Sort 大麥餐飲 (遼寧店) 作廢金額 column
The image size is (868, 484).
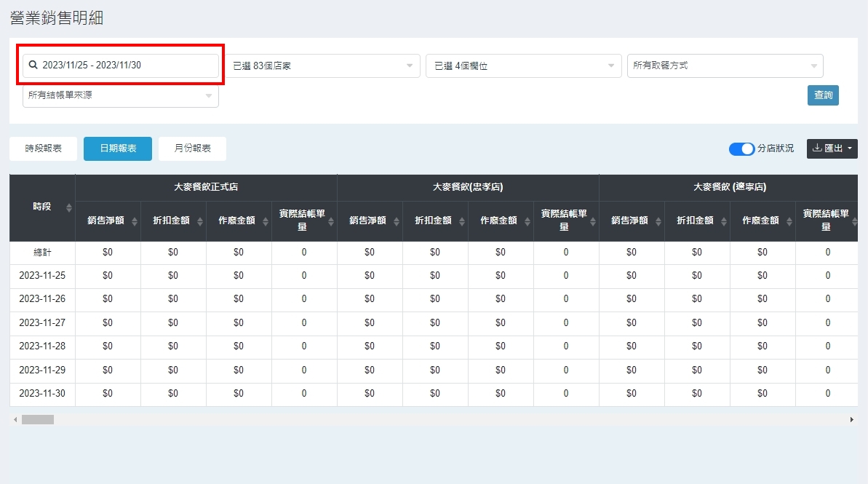789,221
